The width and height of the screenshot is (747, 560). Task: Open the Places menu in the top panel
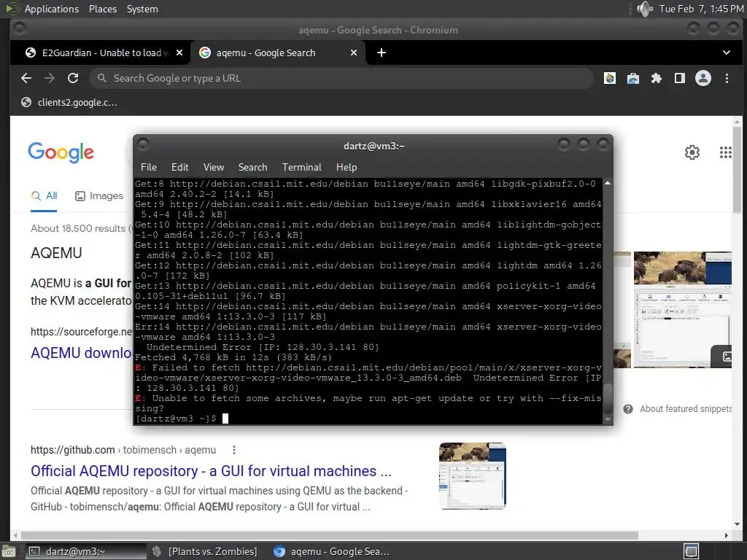[103, 9]
